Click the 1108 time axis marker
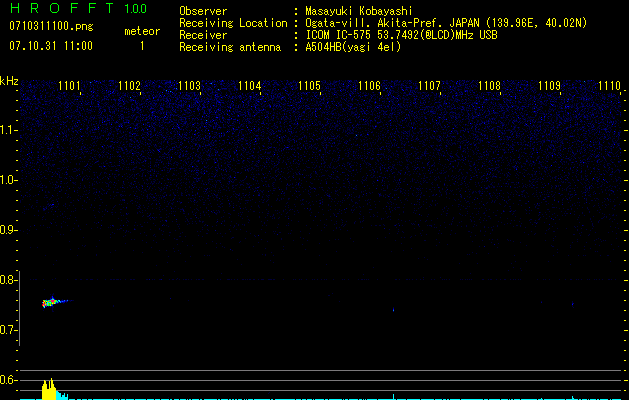629x400 pixels. (489, 86)
